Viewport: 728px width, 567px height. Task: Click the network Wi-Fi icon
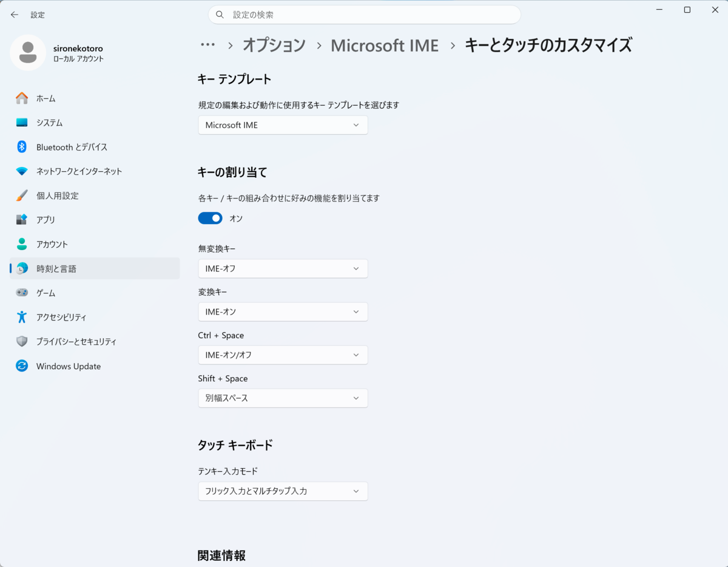point(22,171)
